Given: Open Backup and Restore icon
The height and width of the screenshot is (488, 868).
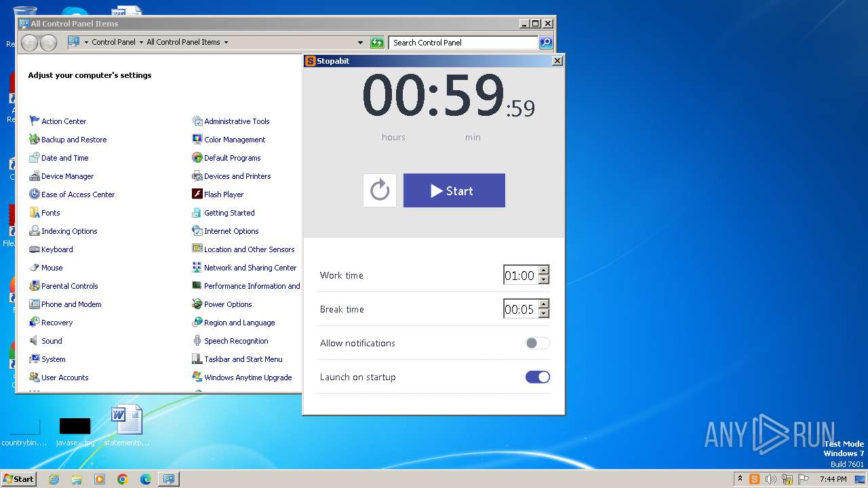Looking at the screenshot, I should click(35, 139).
